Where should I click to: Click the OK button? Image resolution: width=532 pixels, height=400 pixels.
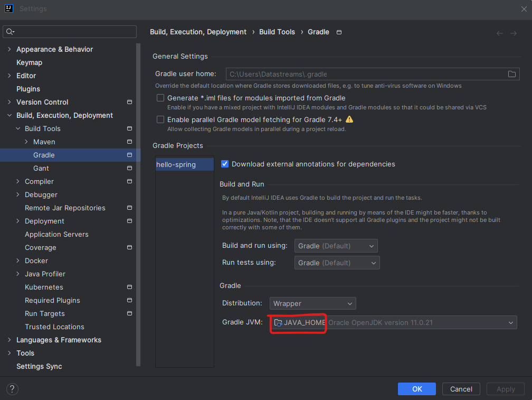click(416, 389)
